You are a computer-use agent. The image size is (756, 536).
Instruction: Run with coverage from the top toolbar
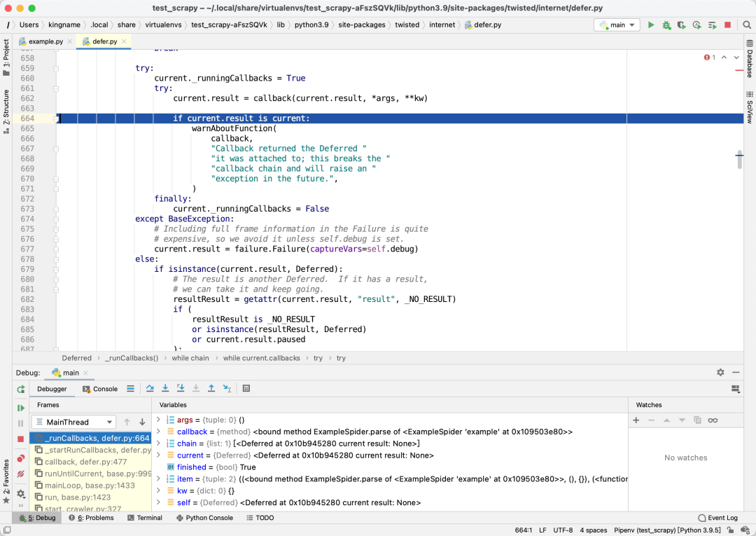[x=681, y=25]
